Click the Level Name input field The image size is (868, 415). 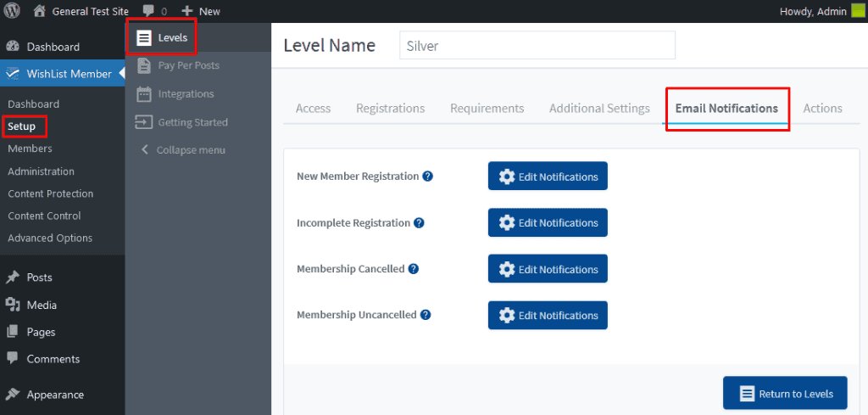pyautogui.click(x=537, y=46)
